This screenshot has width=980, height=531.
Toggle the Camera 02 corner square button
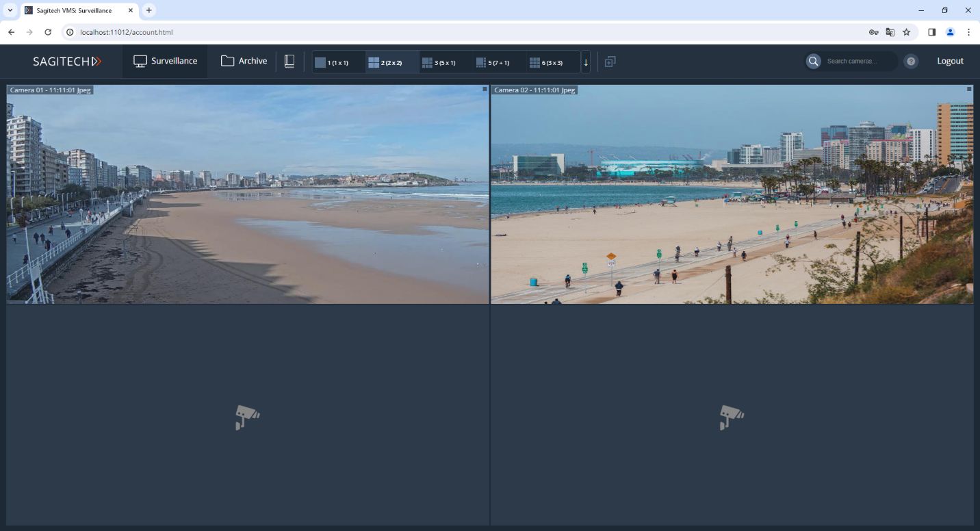(x=969, y=89)
